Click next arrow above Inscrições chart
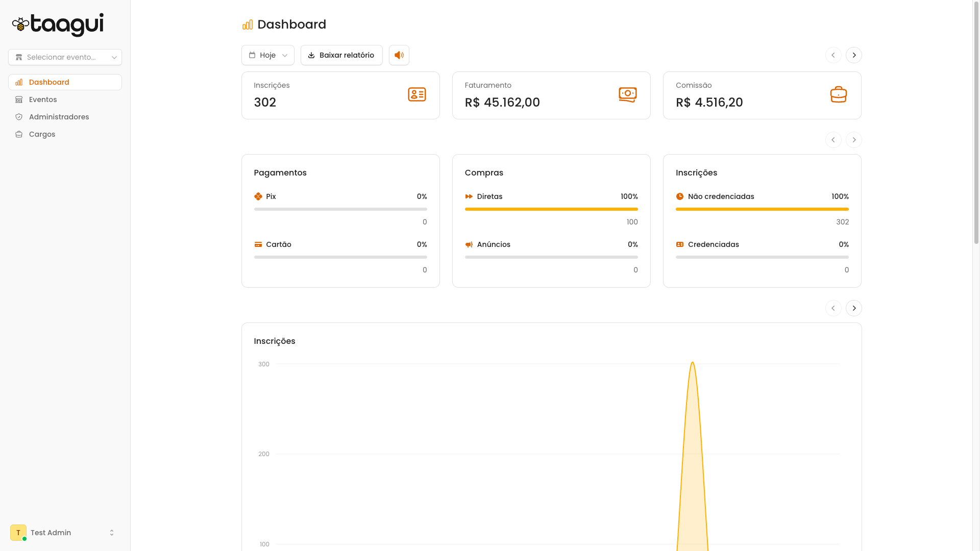 854,308
